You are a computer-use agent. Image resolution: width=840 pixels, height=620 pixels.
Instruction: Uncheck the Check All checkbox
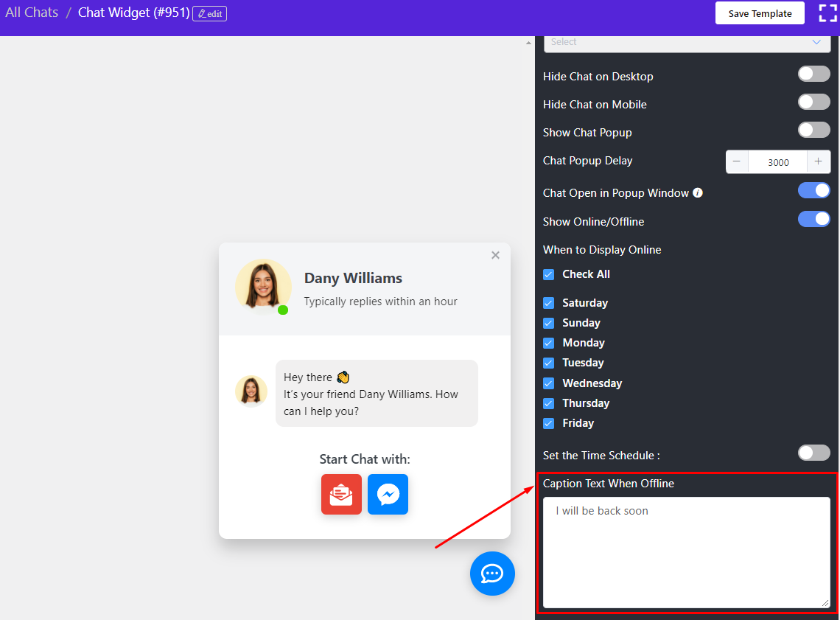(549, 274)
